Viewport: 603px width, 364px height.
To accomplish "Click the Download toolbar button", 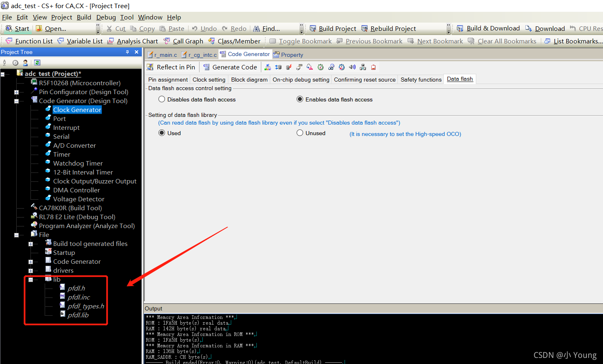I will [545, 28].
